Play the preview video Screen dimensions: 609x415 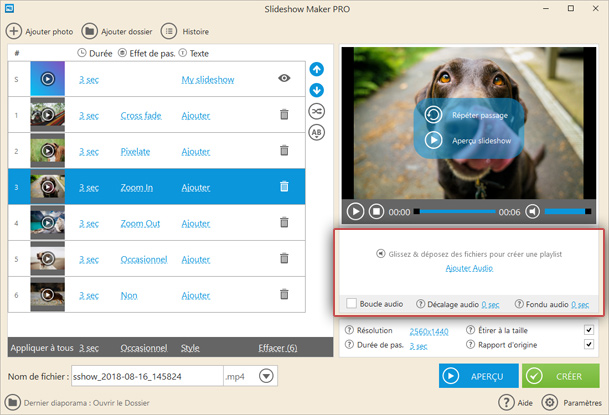click(x=355, y=212)
